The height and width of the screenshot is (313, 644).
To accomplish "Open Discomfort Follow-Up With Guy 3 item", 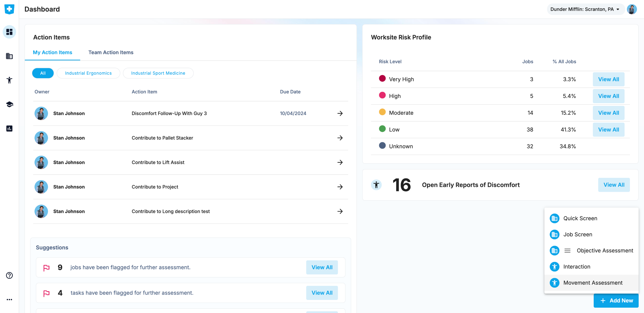I will [169, 113].
